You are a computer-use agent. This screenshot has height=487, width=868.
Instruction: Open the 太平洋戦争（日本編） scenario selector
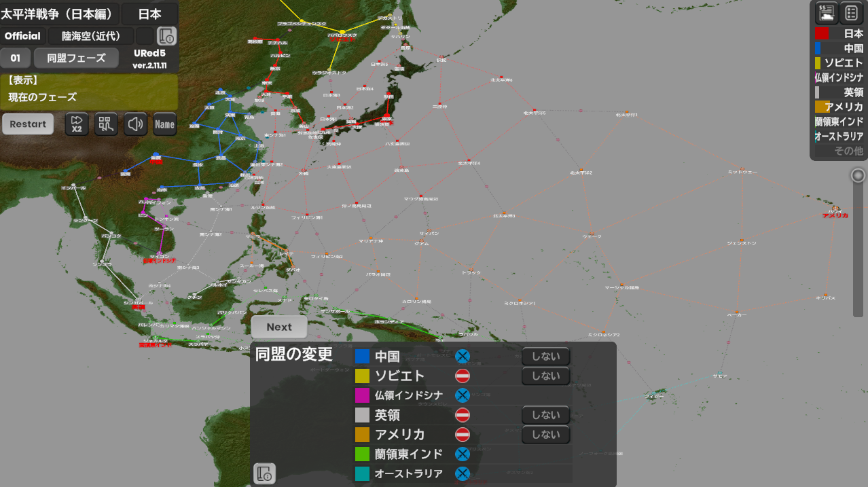click(x=60, y=14)
